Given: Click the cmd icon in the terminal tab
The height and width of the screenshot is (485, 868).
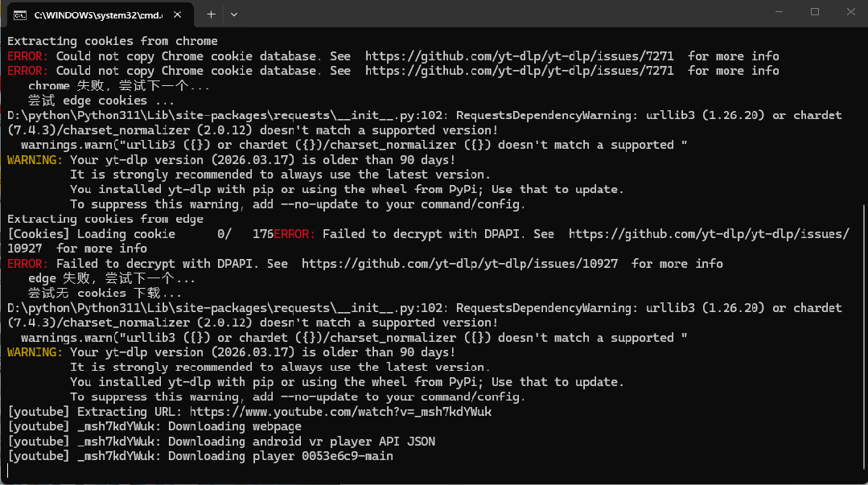Looking at the screenshot, I should click(20, 15).
